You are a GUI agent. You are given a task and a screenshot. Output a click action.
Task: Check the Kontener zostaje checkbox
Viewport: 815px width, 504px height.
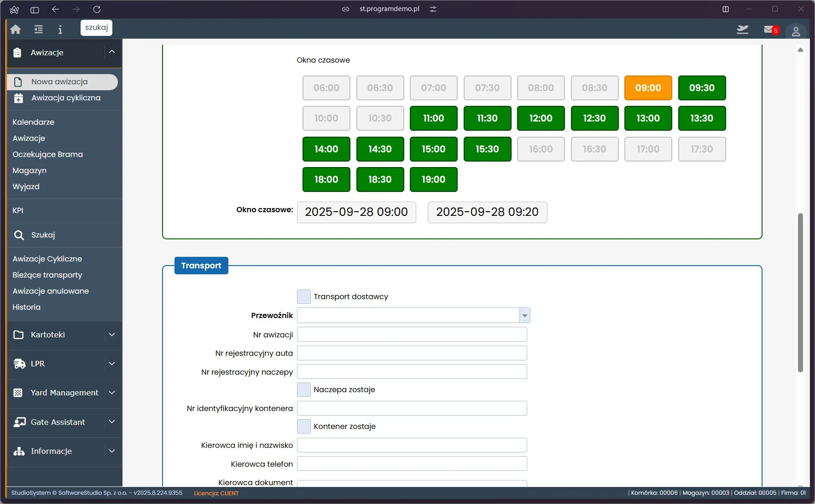point(304,427)
